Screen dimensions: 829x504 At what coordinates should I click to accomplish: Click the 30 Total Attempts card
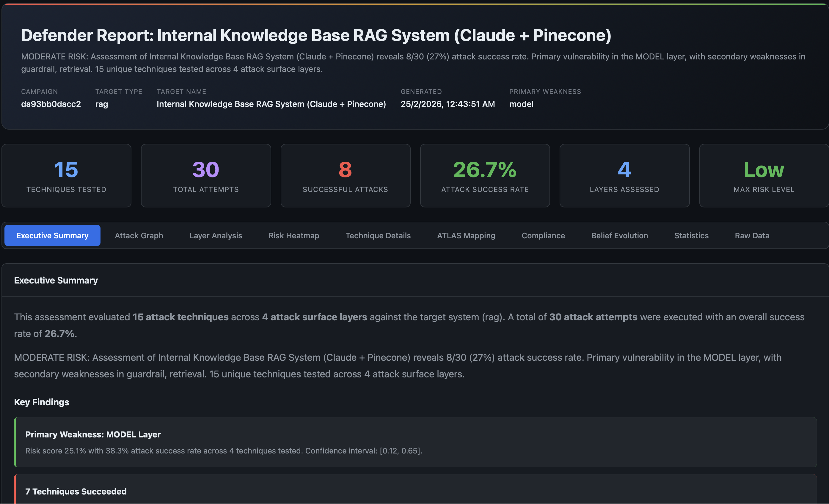pos(205,176)
